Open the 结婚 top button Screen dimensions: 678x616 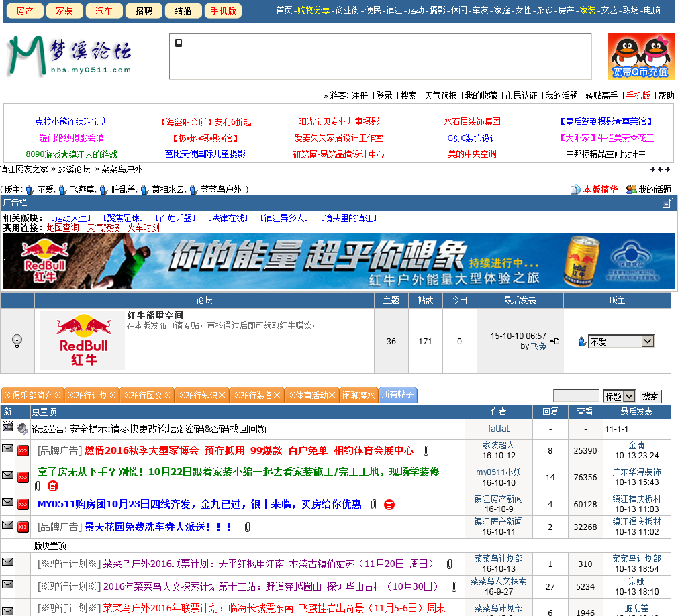(x=183, y=11)
